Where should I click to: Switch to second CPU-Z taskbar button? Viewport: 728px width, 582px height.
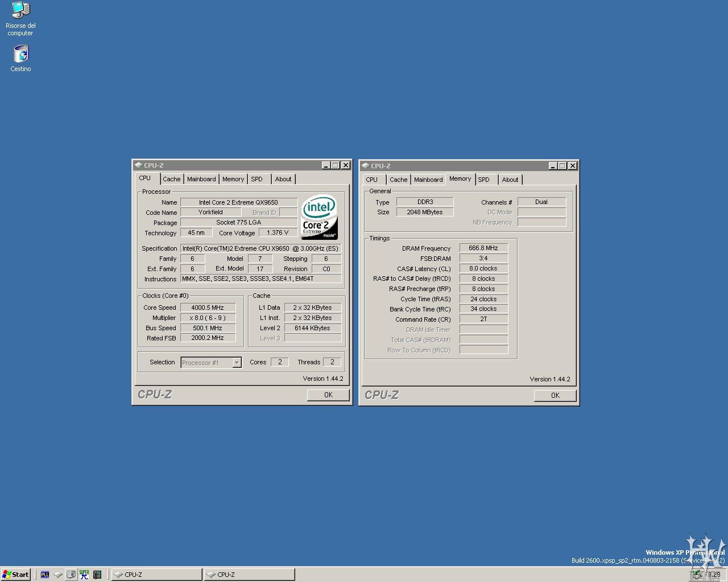pyautogui.click(x=250, y=575)
